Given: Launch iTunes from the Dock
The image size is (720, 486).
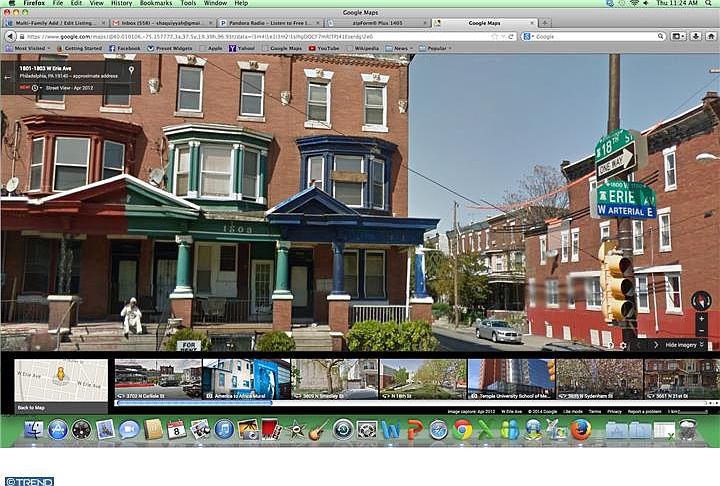Looking at the screenshot, I should 224,430.
